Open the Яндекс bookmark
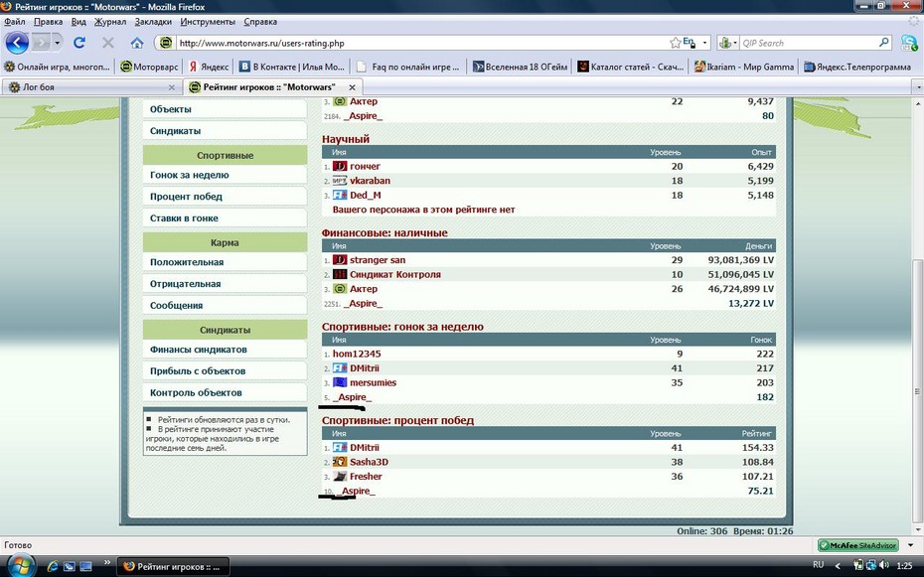The height and width of the screenshot is (577, 924). click(x=209, y=67)
